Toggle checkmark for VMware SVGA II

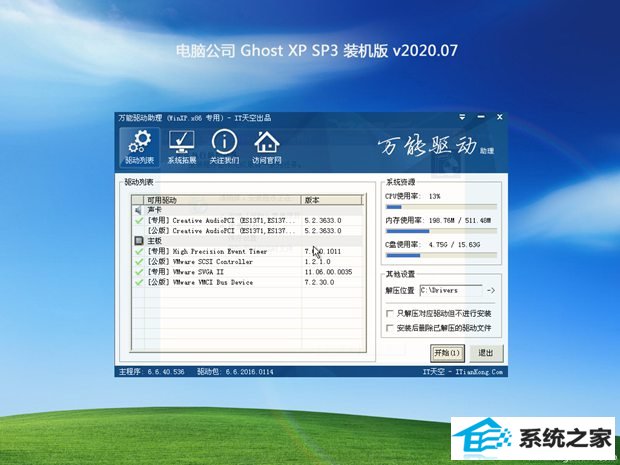coord(138,272)
